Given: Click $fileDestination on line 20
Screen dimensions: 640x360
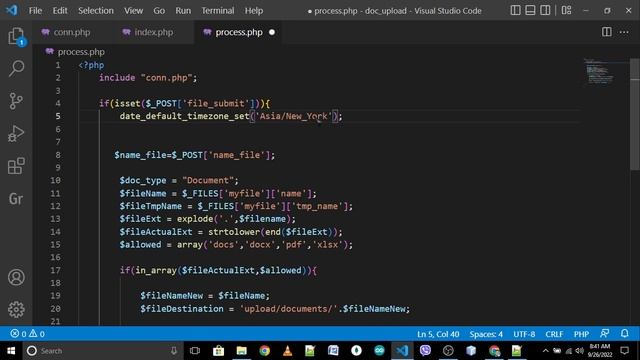Looking at the screenshot, I should pyautogui.click(x=182, y=309).
